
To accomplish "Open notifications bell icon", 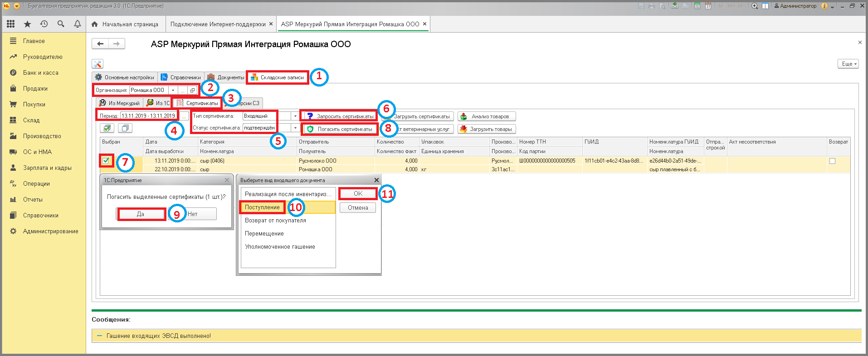I will click(78, 24).
